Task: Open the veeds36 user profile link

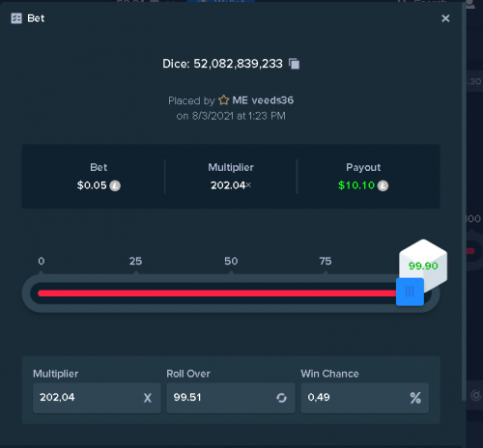Action: click(272, 100)
